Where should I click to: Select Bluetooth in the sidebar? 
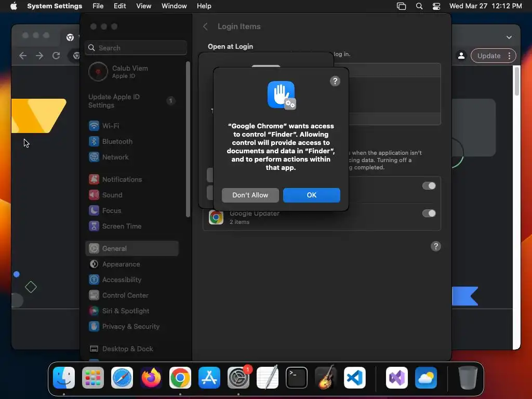(x=132, y=141)
